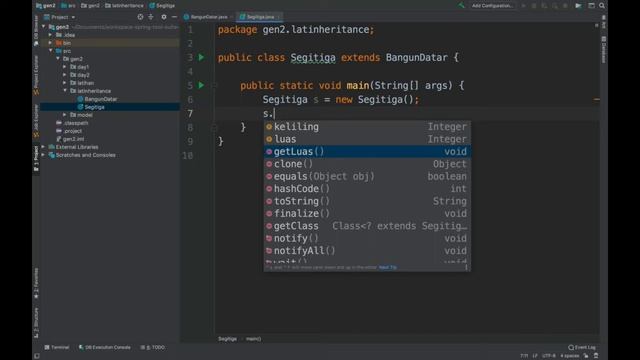640x360 pixels.
Task: Click the expand/collapse all icon in Project panel
Action: pyautogui.click(x=151, y=17)
